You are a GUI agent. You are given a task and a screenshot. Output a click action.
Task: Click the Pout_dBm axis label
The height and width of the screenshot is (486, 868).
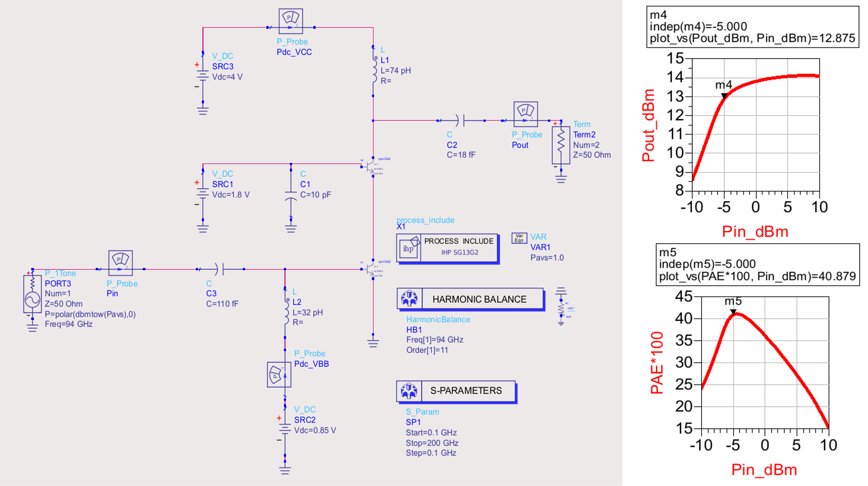click(x=648, y=125)
